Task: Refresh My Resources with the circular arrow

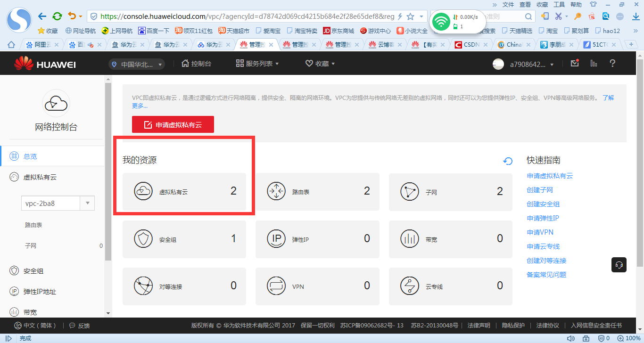Action: click(508, 161)
